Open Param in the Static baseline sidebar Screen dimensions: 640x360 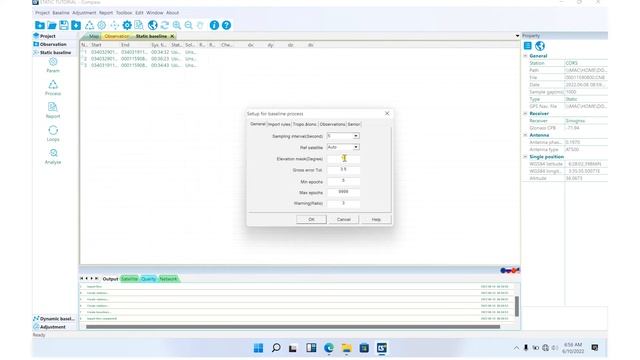click(x=53, y=65)
